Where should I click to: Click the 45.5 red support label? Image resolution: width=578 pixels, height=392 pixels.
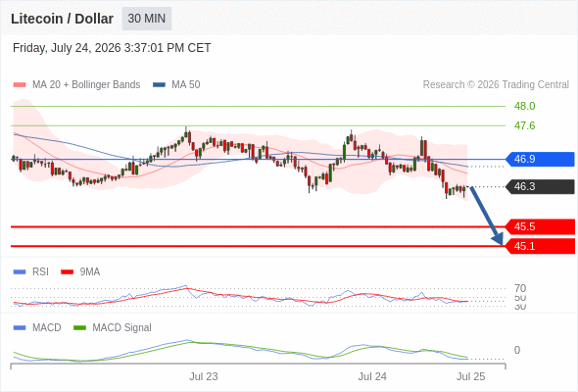click(540, 226)
